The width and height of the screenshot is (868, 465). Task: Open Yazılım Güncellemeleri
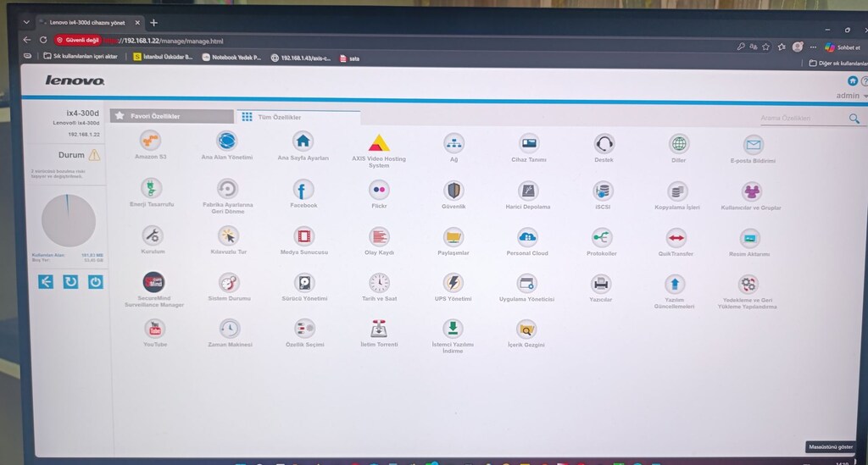point(674,285)
